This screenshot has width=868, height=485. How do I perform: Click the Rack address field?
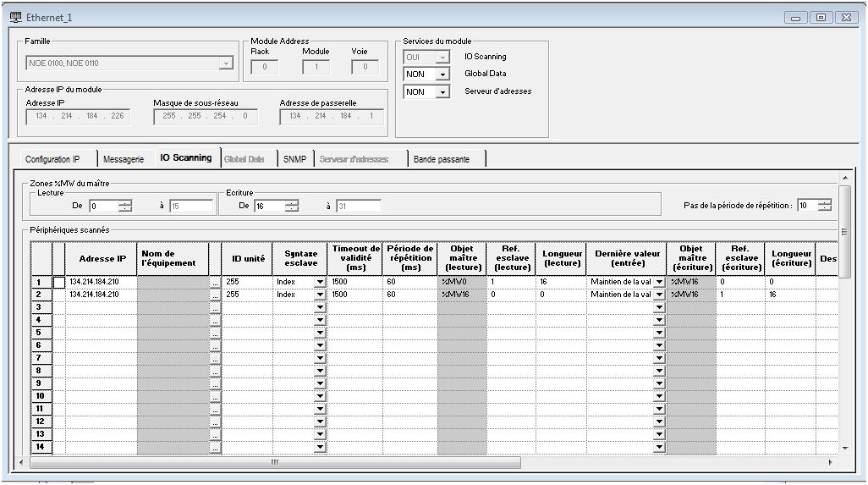(265, 67)
